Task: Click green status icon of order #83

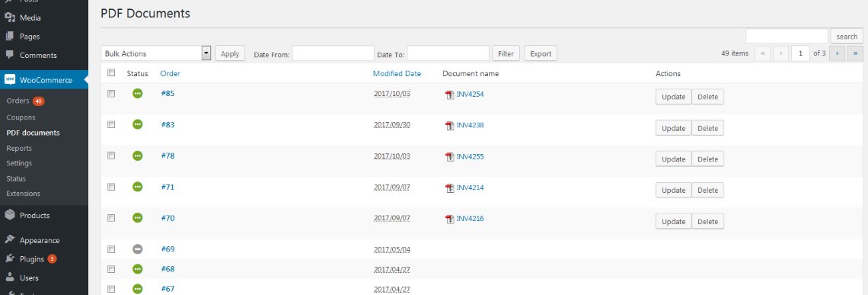Action: (137, 125)
